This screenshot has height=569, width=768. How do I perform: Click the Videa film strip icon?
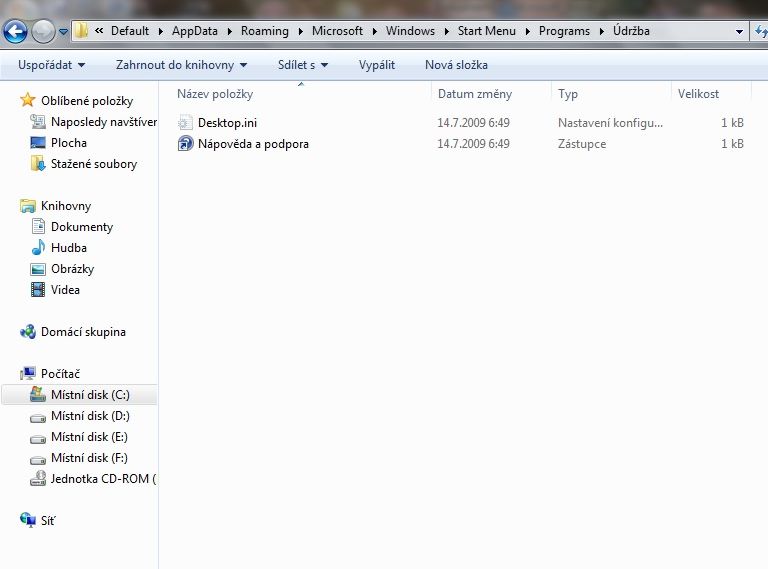point(38,289)
